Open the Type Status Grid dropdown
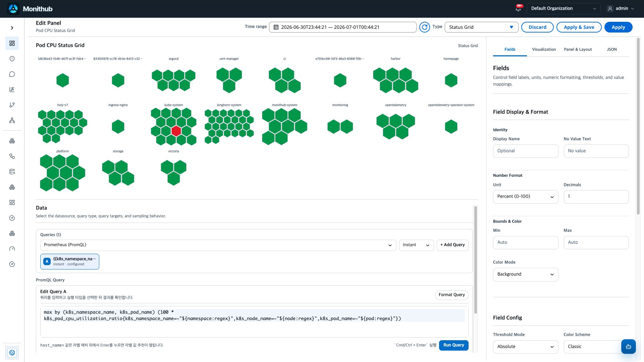Screen dimensions: 644x362 click(x=481, y=27)
